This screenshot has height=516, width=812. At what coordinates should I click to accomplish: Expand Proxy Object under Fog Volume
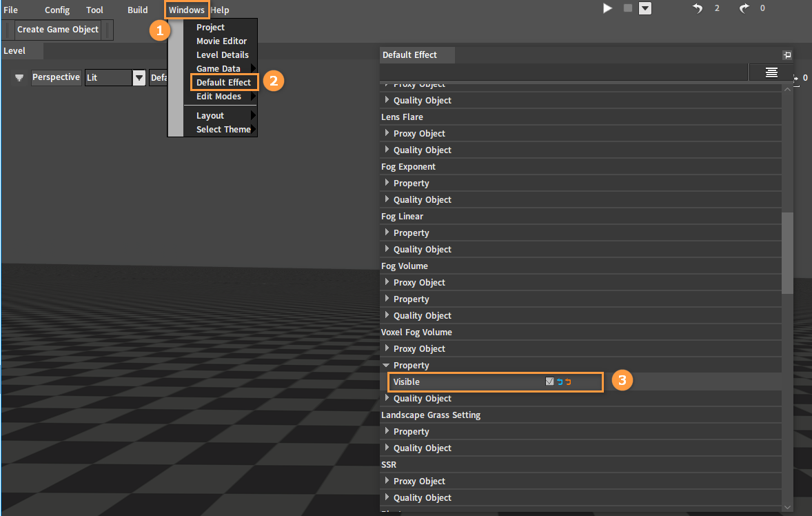pyautogui.click(x=386, y=282)
